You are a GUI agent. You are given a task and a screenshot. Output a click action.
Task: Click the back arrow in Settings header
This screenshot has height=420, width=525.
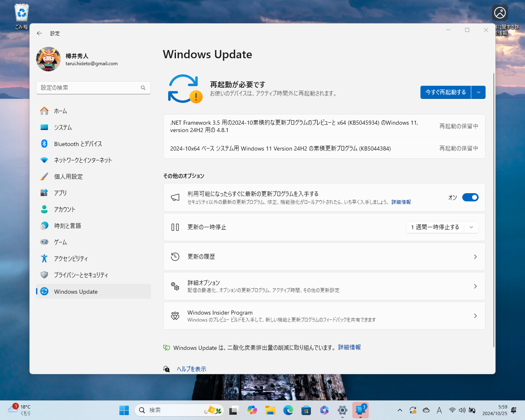39,33
